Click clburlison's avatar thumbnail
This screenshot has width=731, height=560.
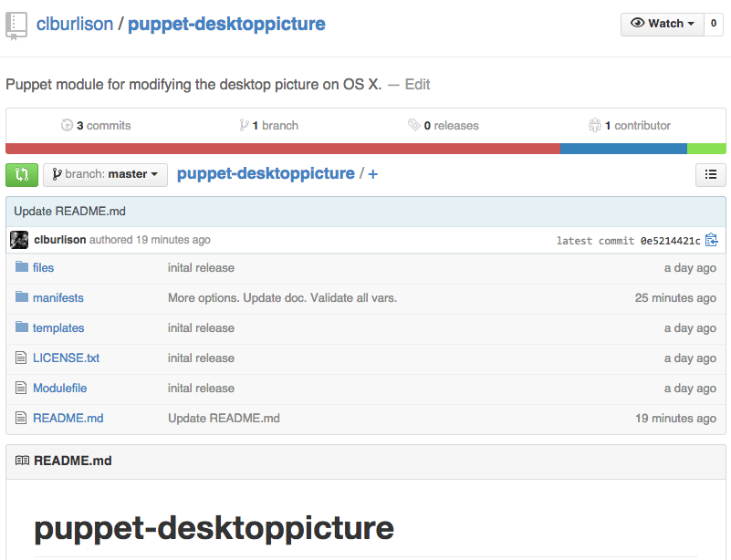click(x=19, y=240)
